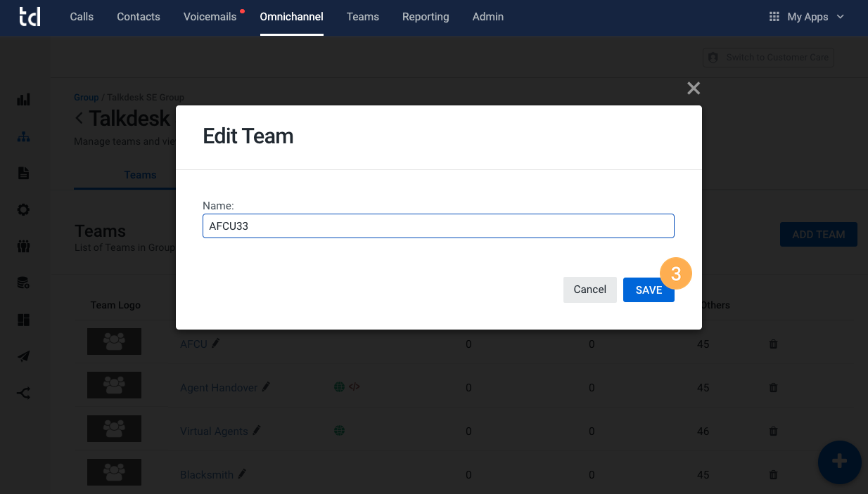868x494 pixels.
Task: Click Switch to Customer Care button
Action: pyautogui.click(x=768, y=57)
